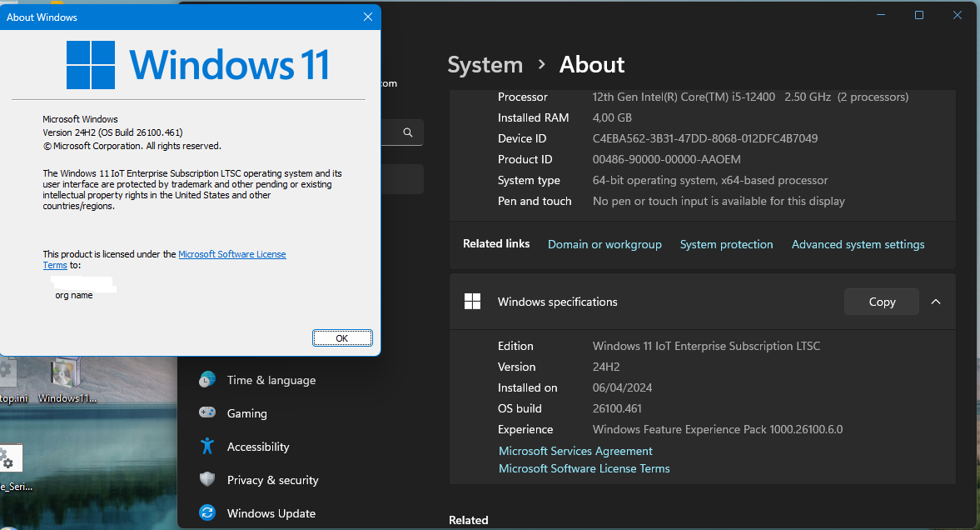Click the Version value 24H2 in Settings
This screenshot has width=980, height=530.
606,367
